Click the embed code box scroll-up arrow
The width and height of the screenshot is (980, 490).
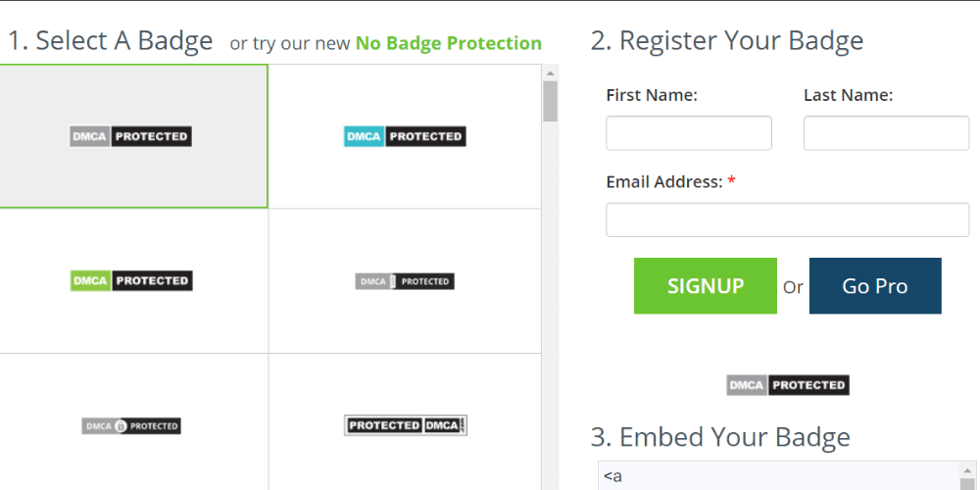coord(967,470)
